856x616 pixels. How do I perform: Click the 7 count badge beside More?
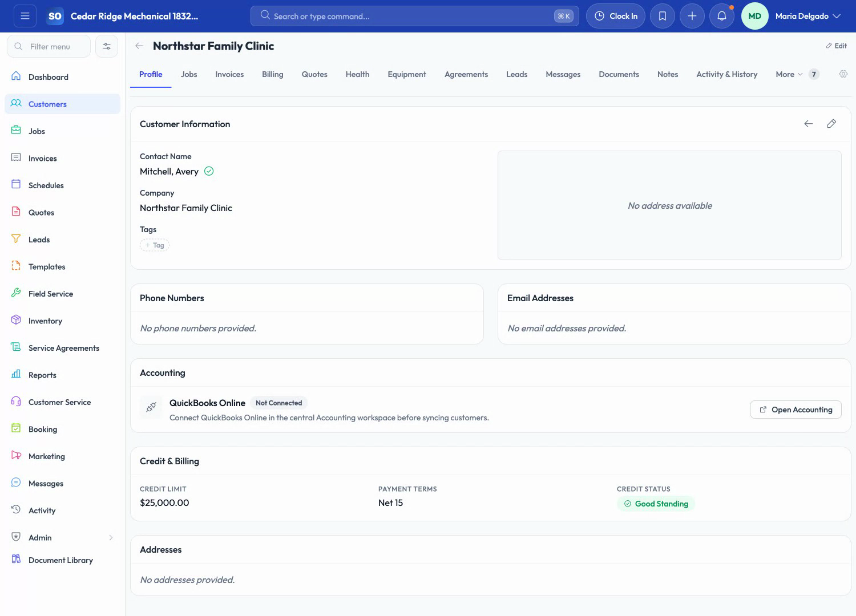814,74
